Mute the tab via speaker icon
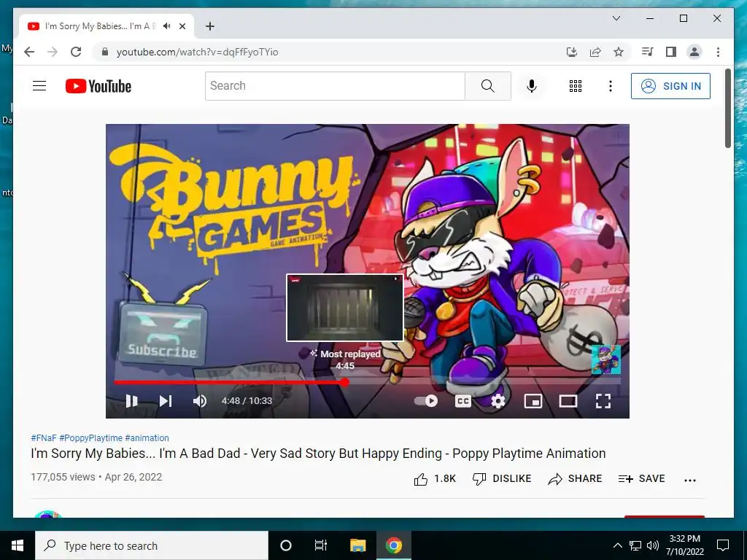This screenshot has height=560, width=747. (x=167, y=26)
